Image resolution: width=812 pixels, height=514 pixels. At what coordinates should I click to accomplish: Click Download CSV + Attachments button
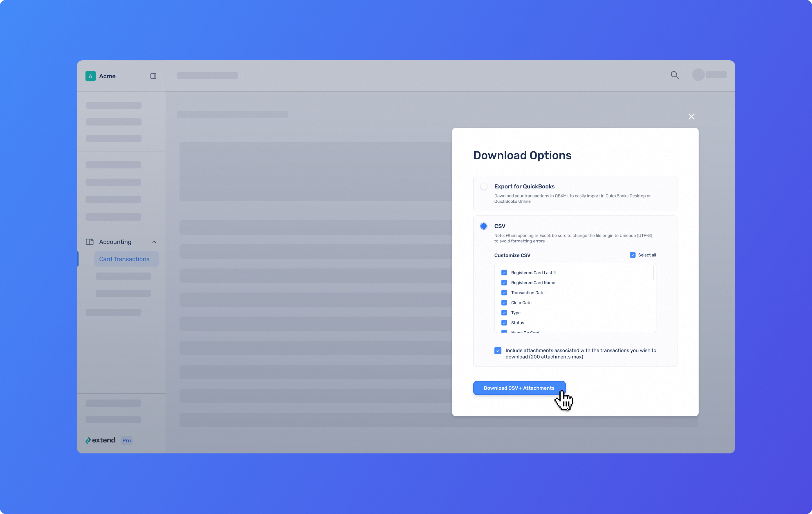(519, 388)
